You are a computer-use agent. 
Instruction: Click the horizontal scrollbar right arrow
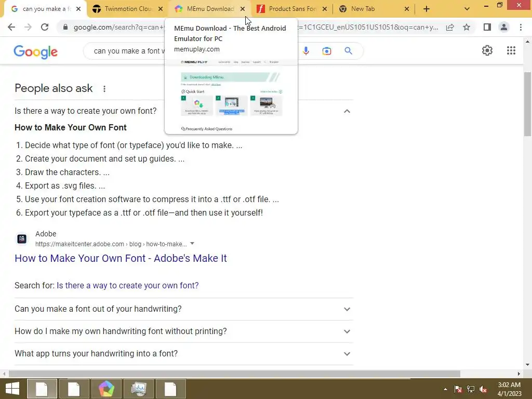point(519,374)
